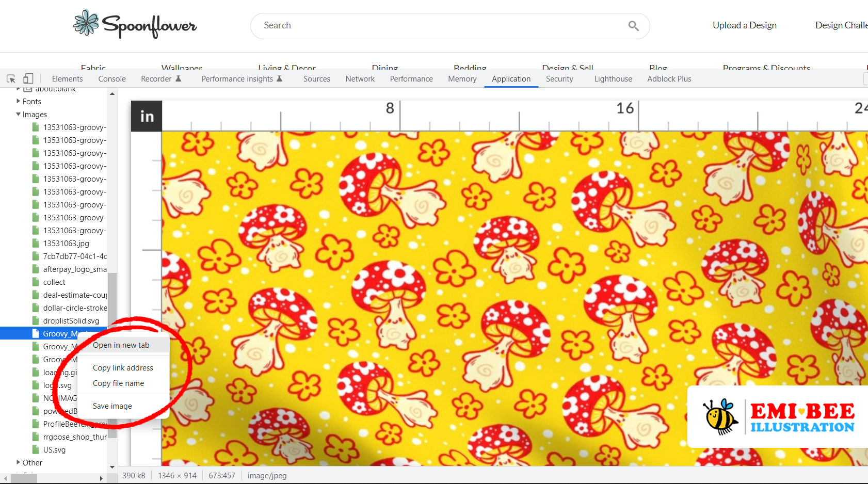Open the Performance tab

click(x=411, y=79)
